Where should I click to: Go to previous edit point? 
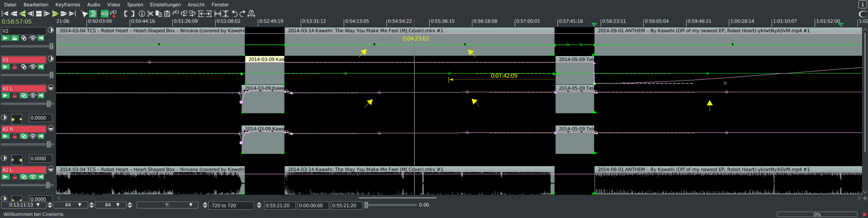click(x=201, y=14)
